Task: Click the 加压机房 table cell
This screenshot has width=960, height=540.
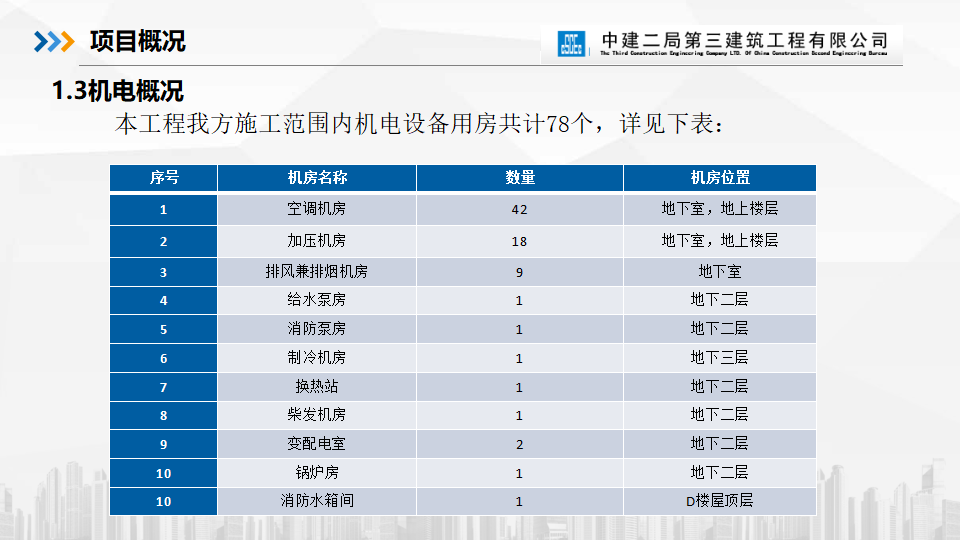Action: (317, 241)
